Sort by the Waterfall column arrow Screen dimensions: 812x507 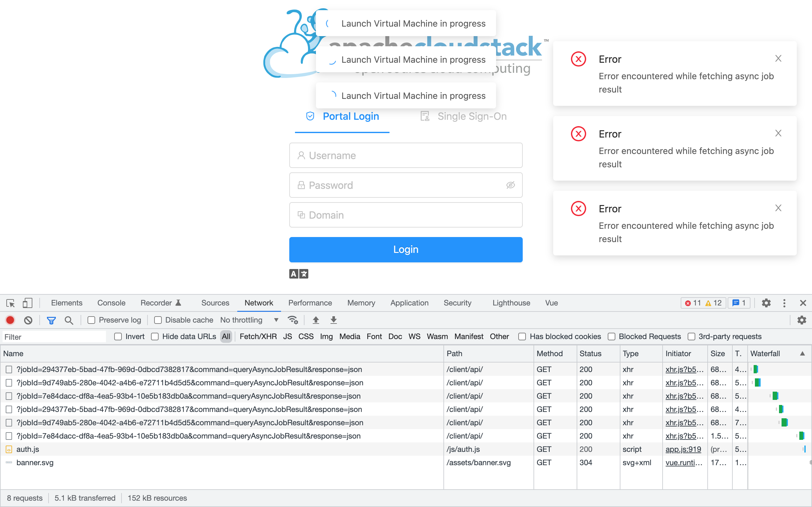[x=802, y=353]
